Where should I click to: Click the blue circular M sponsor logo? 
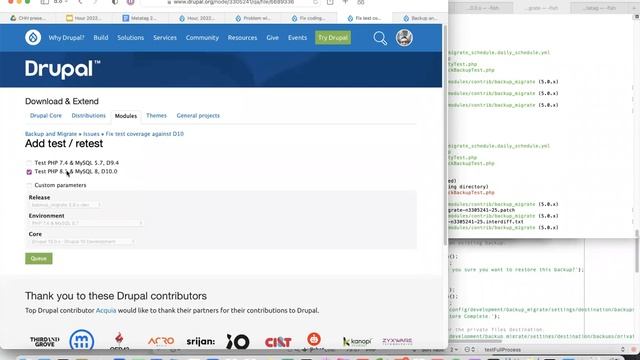[82, 340]
